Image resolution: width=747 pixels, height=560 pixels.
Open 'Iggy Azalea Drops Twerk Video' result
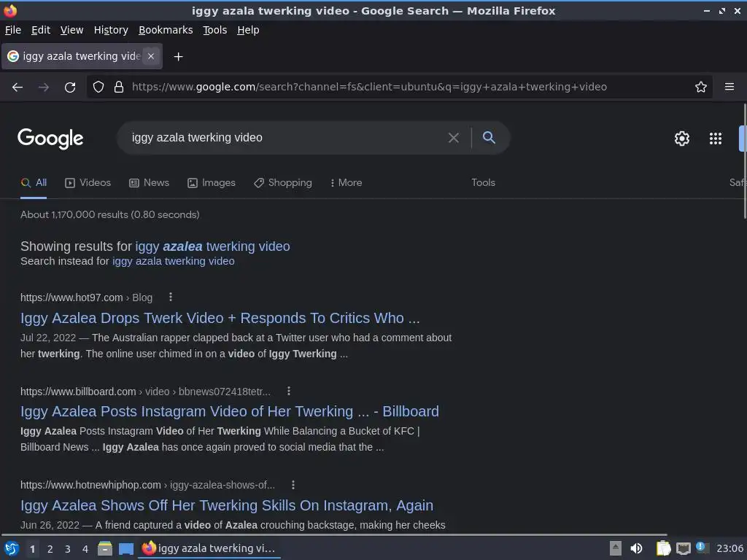[220, 318]
